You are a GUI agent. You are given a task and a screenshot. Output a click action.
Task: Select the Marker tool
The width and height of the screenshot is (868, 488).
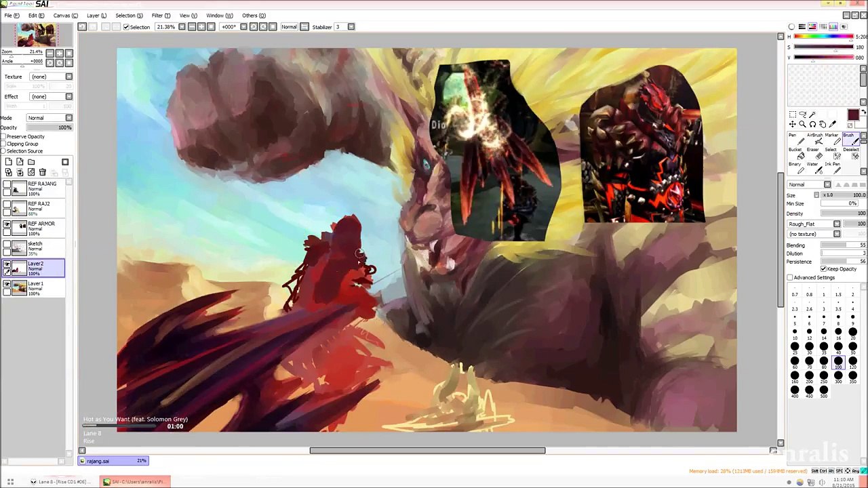[x=833, y=139]
